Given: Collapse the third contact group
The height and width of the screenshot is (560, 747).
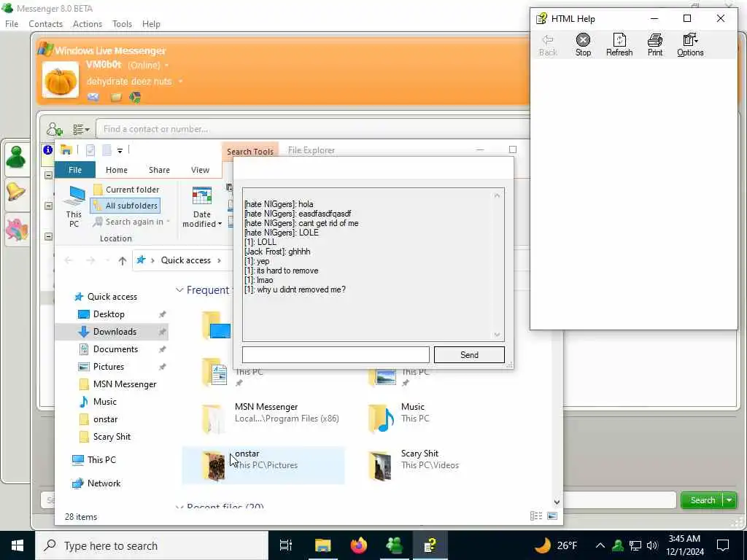Looking at the screenshot, I should pyautogui.click(x=48, y=236).
